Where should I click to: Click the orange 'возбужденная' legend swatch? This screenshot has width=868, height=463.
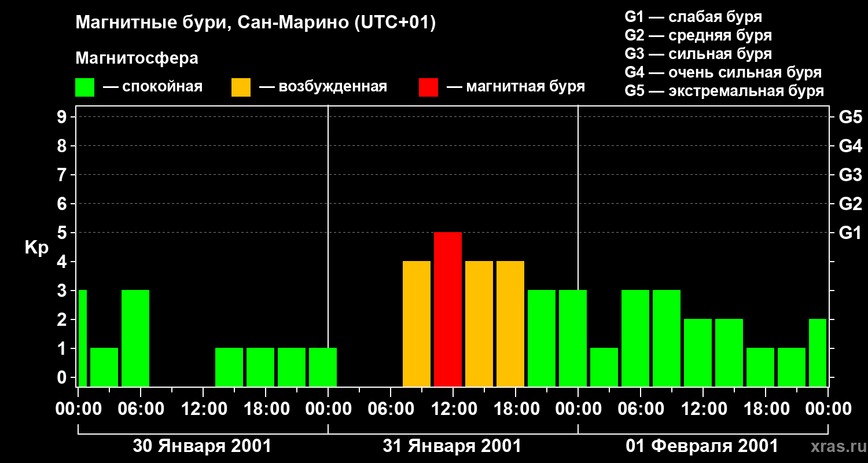tap(241, 87)
